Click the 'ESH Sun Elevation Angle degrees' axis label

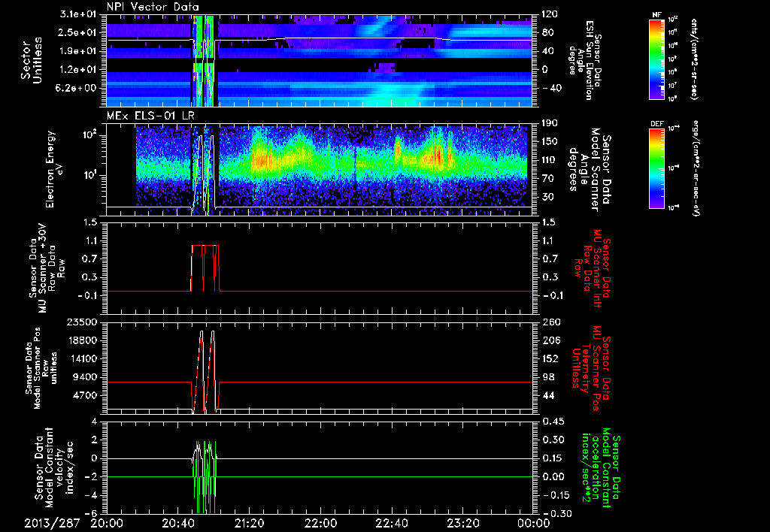pos(584,60)
